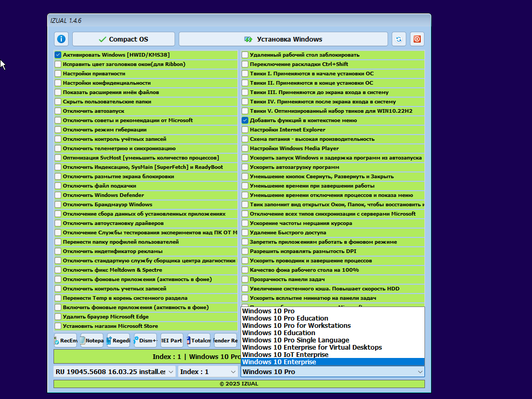Viewport: 532px width, 399px height.
Task: Open the Regedit tool button
Action: tap(118, 340)
